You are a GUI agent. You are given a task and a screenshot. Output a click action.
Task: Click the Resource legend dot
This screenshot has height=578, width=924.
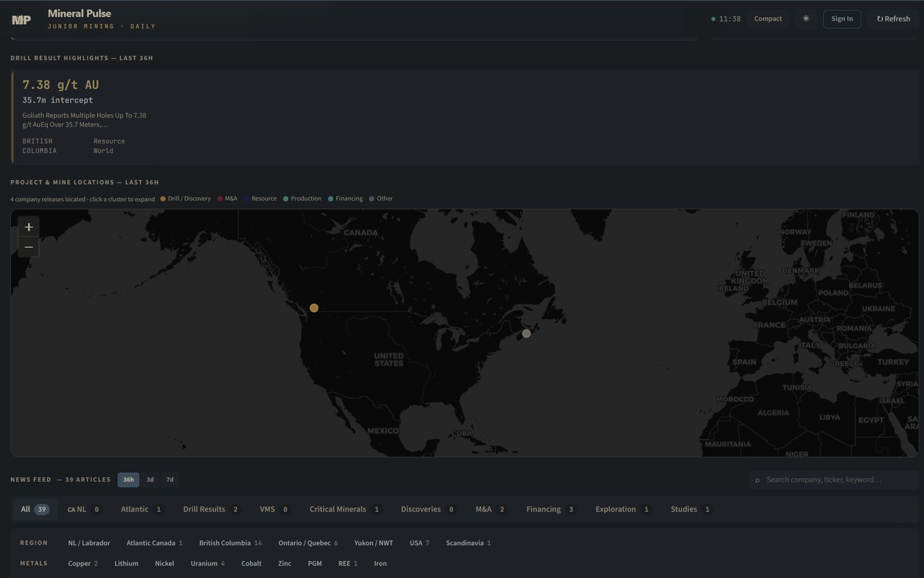[247, 199]
